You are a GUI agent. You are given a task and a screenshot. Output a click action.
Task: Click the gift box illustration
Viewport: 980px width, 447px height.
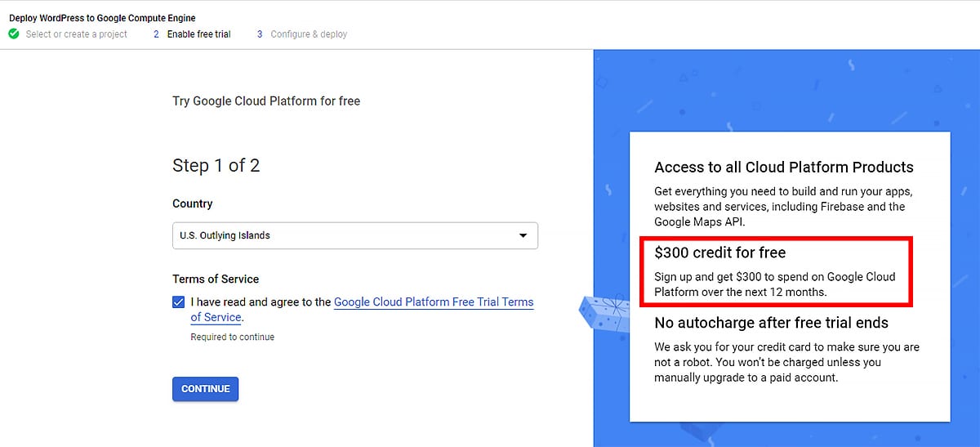click(603, 315)
